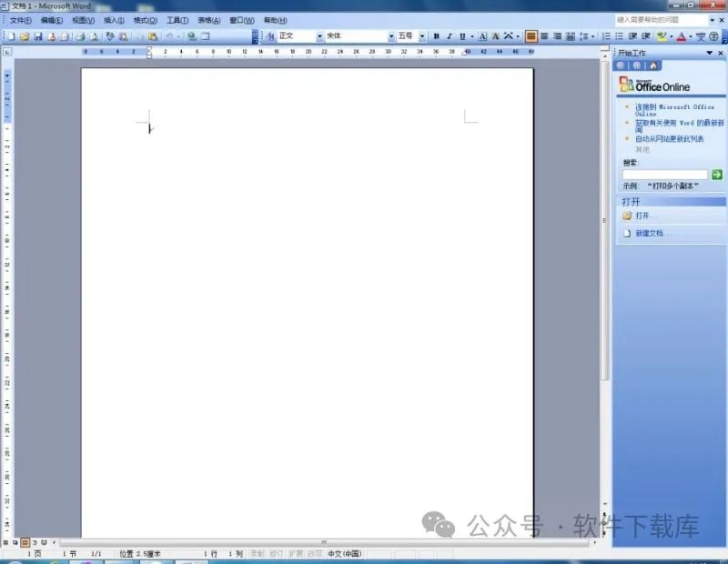The width and height of the screenshot is (728, 564).
Task: Close the 开始工作 task pane
Action: pyautogui.click(x=721, y=53)
